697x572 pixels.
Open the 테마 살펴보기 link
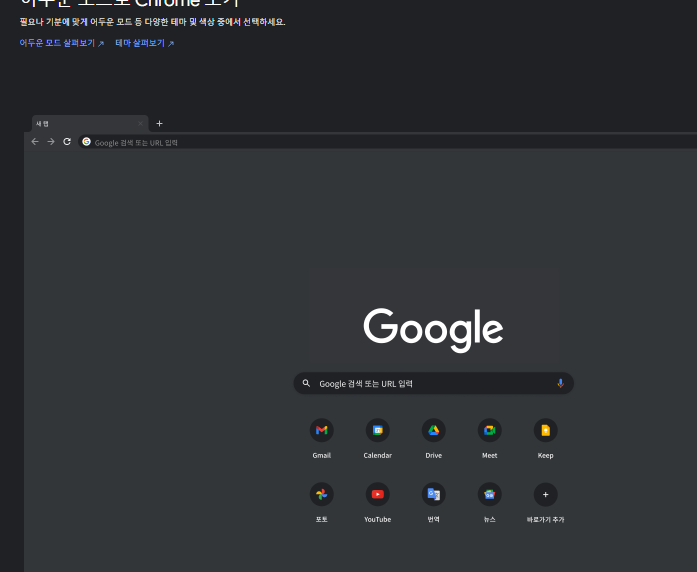[x=144, y=43]
